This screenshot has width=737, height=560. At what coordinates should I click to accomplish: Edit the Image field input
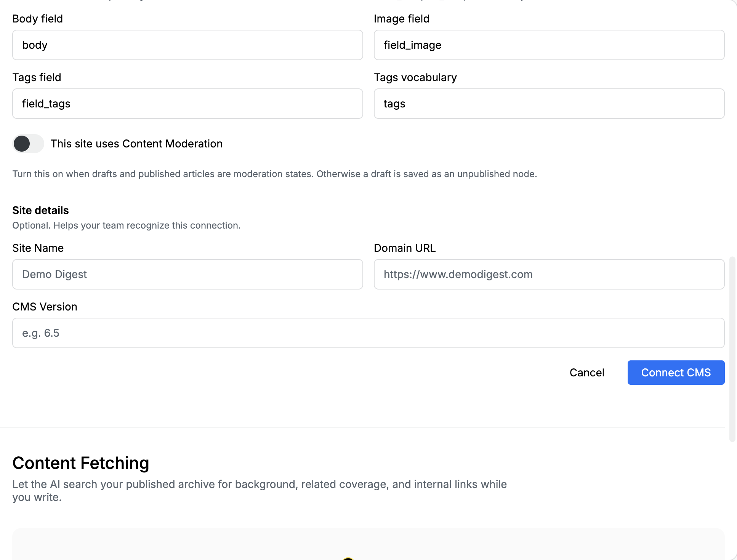(549, 45)
